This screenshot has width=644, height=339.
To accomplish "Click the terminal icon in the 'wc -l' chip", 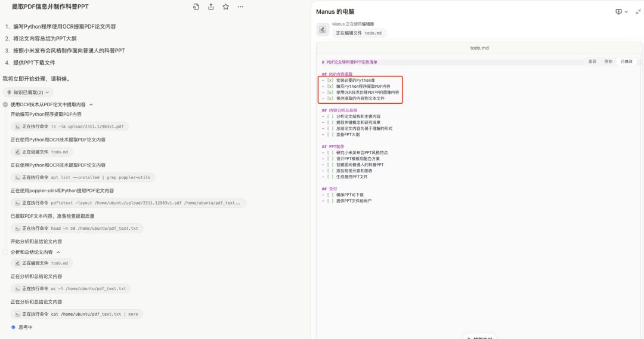I will (x=17, y=288).
